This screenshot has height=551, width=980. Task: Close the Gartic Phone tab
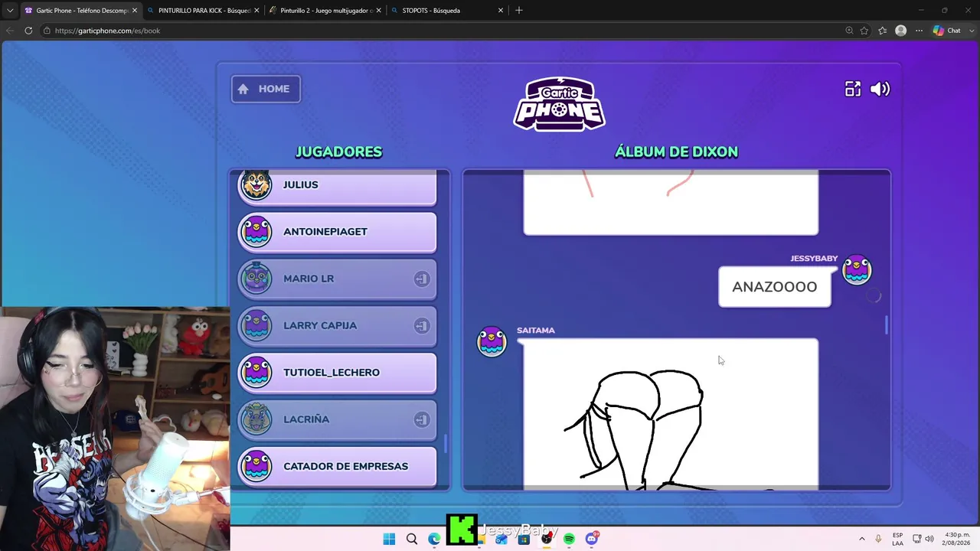coord(135,10)
